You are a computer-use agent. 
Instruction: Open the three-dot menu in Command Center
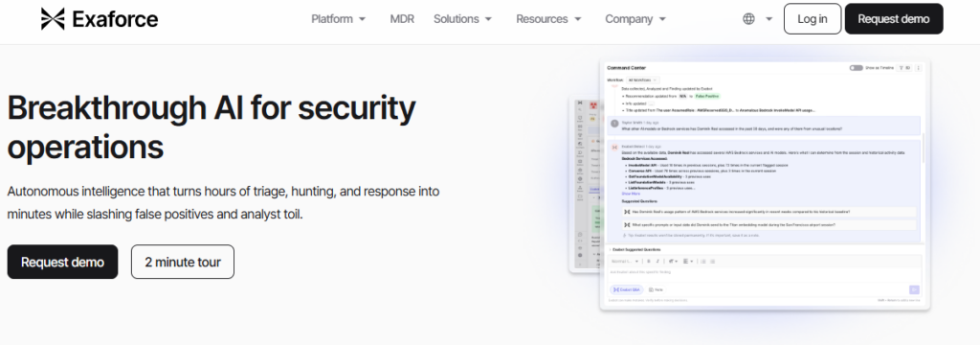click(x=918, y=68)
